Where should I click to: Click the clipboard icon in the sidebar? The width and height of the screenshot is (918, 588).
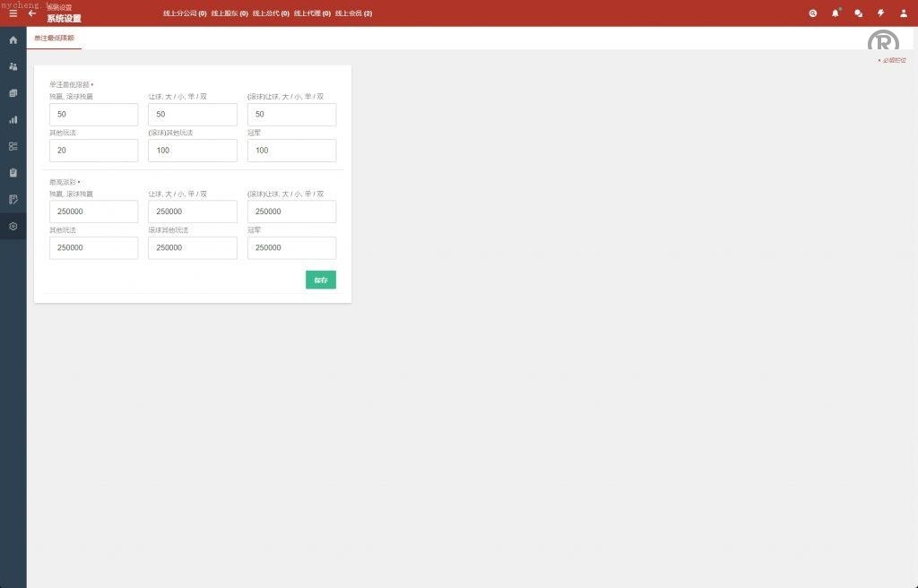13,172
